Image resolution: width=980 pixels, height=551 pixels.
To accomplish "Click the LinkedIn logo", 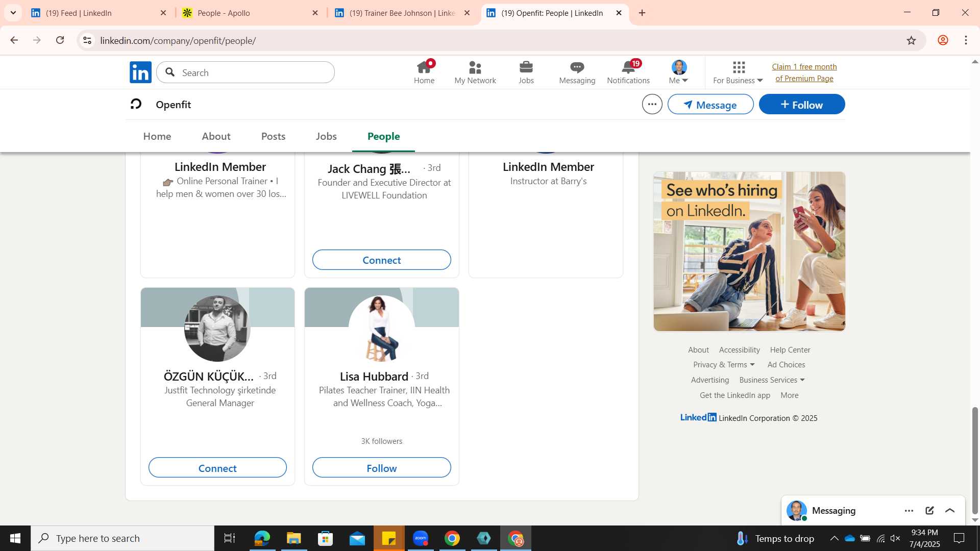I will point(140,72).
